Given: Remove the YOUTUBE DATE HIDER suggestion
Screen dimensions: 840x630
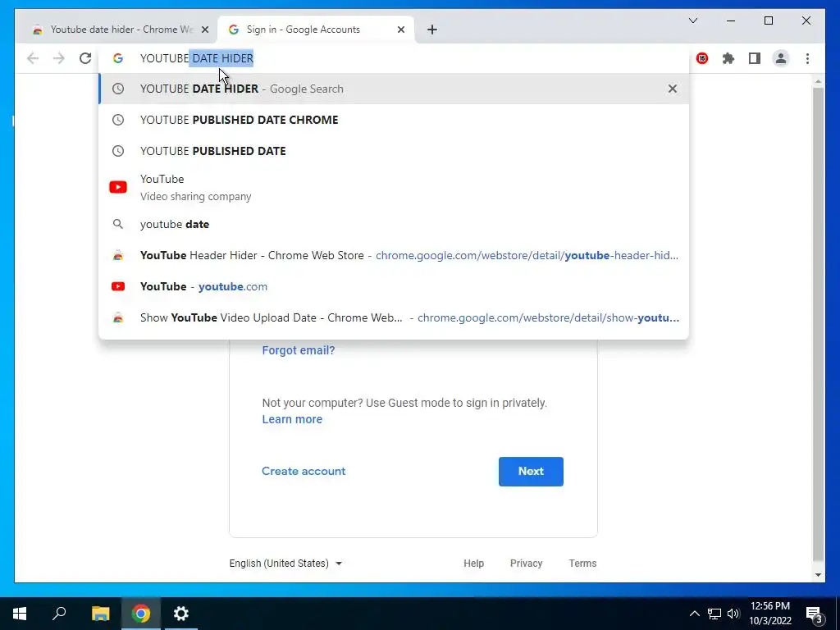Looking at the screenshot, I should click(673, 89).
